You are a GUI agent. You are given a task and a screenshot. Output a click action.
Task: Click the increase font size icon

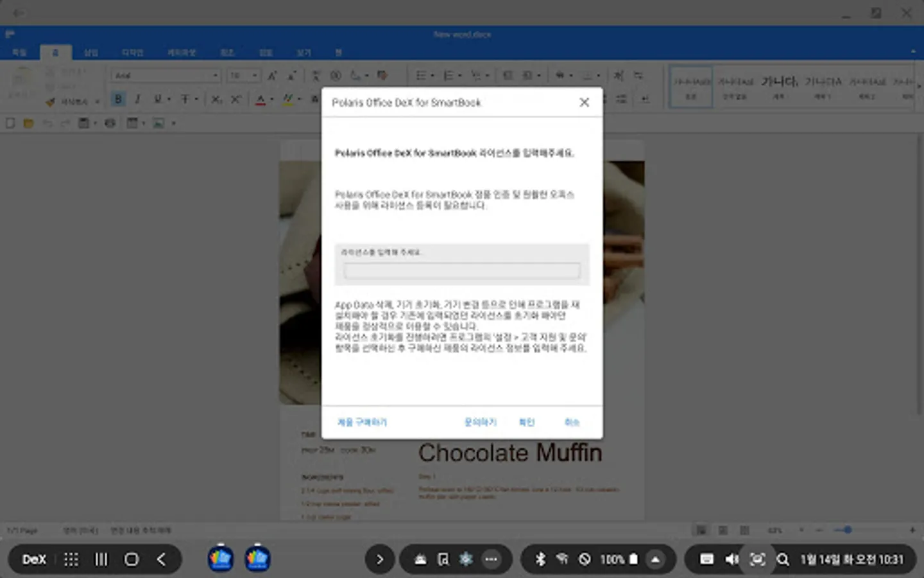coord(272,76)
